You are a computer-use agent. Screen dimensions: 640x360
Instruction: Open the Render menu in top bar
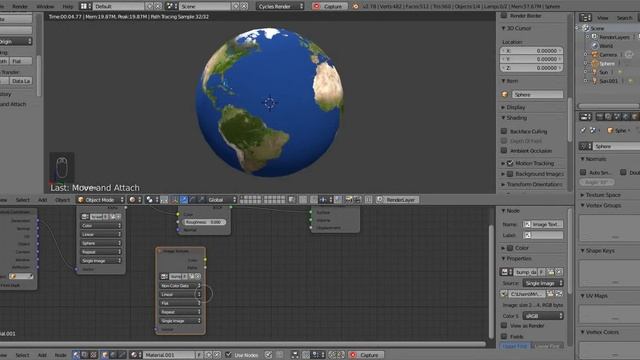[x=20, y=7]
